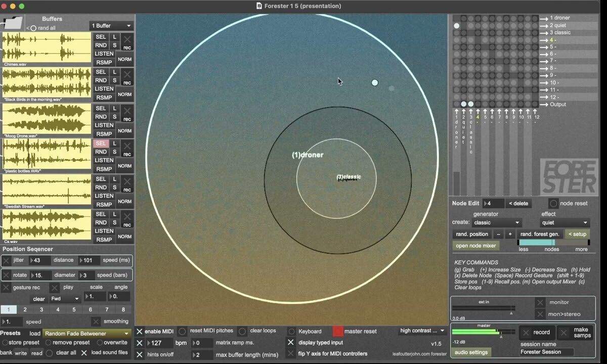Expand the generator classic dropdown

[497, 222]
